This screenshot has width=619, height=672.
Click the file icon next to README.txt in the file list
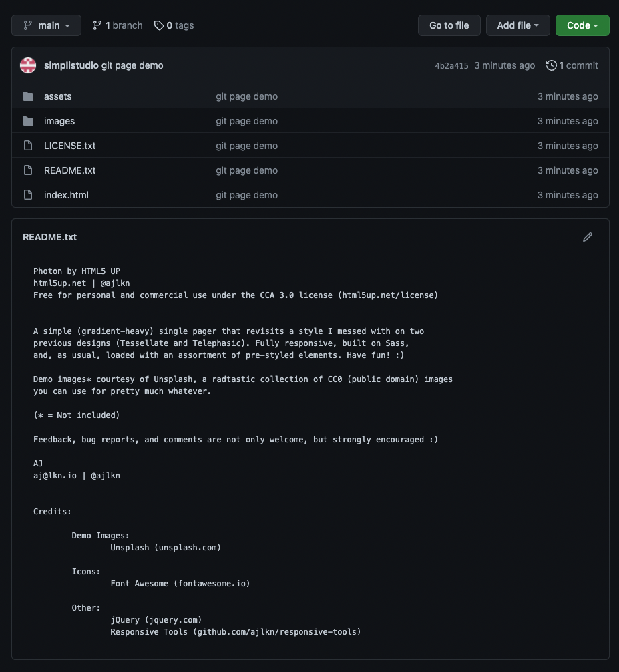click(28, 170)
